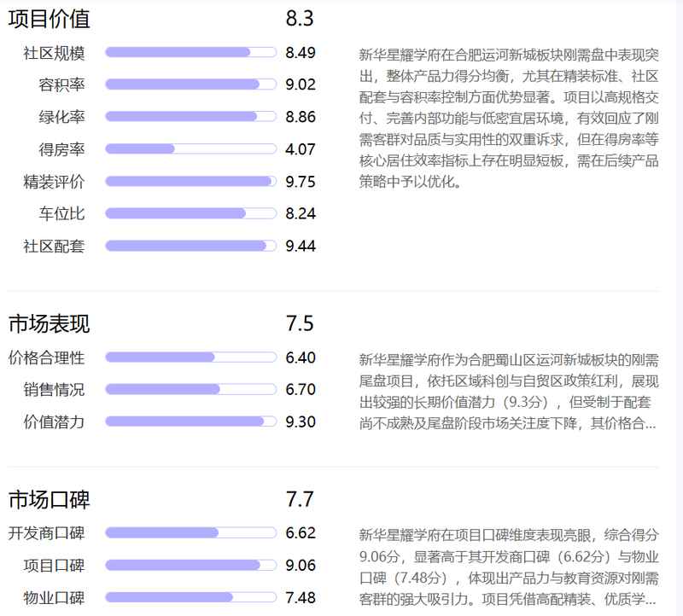Click the score value 9.75
This screenshot has height=616, width=683.
pos(302,181)
